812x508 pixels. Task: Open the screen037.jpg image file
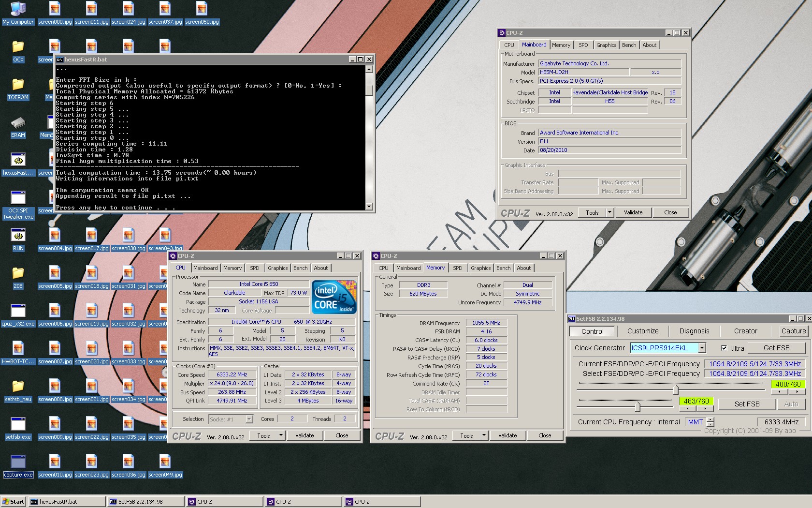coord(165,13)
